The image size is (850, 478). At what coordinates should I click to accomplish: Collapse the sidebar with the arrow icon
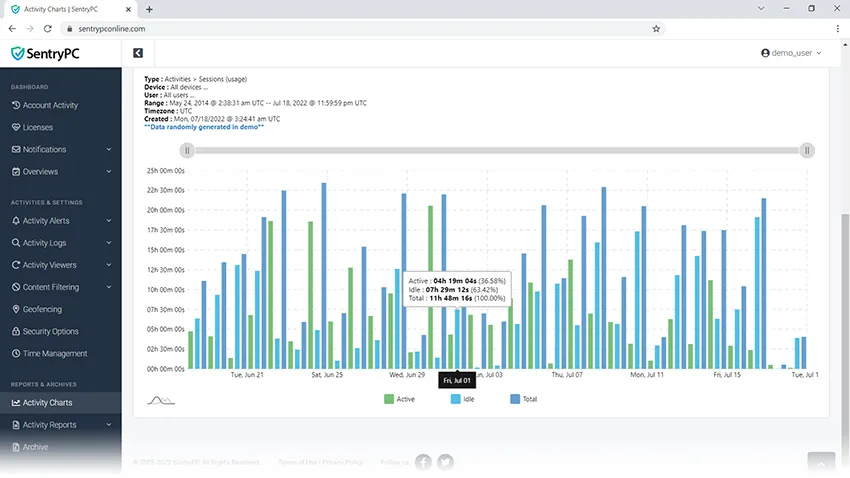[x=138, y=53]
